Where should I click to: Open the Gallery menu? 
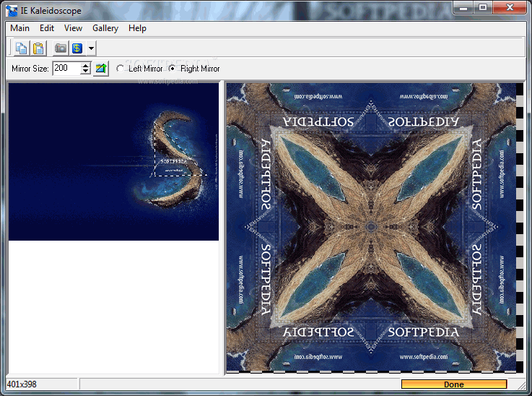pos(105,28)
